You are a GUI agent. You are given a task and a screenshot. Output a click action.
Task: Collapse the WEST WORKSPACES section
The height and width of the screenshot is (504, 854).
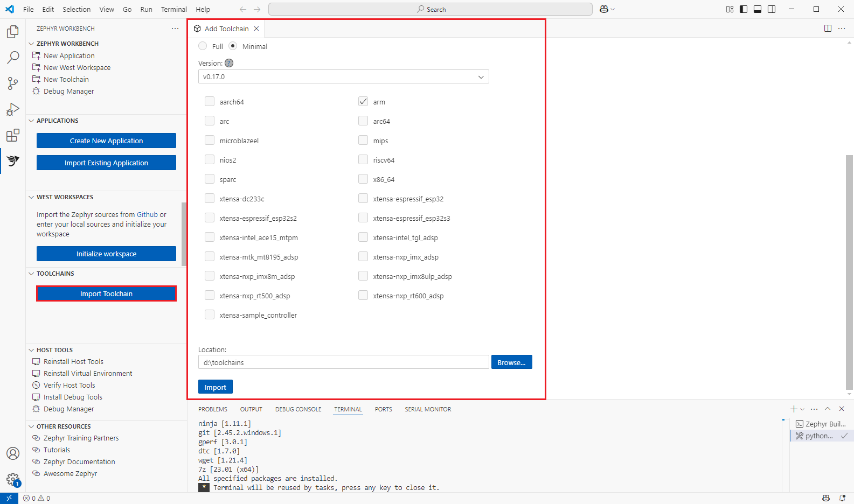tap(31, 197)
